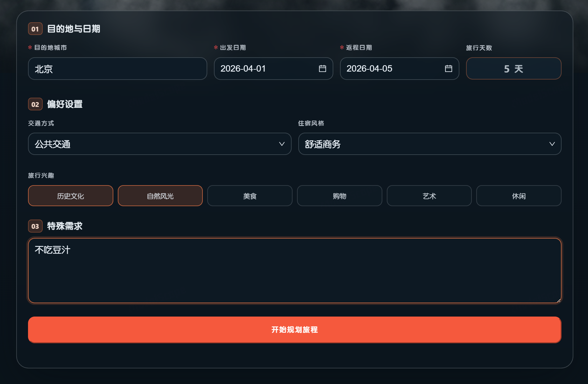Click the textarea resize handle corner
Screen dimensions: 588x384
pos(559,300)
